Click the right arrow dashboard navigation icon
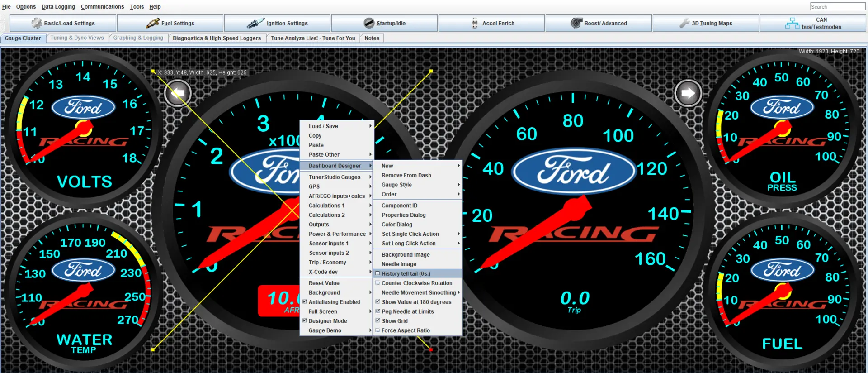The image size is (868, 373). pos(688,93)
